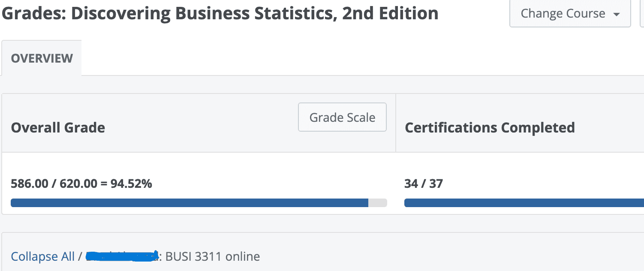Screen dimensions: 644x271
Task: Switch to the Overview tab
Action: tap(41, 58)
